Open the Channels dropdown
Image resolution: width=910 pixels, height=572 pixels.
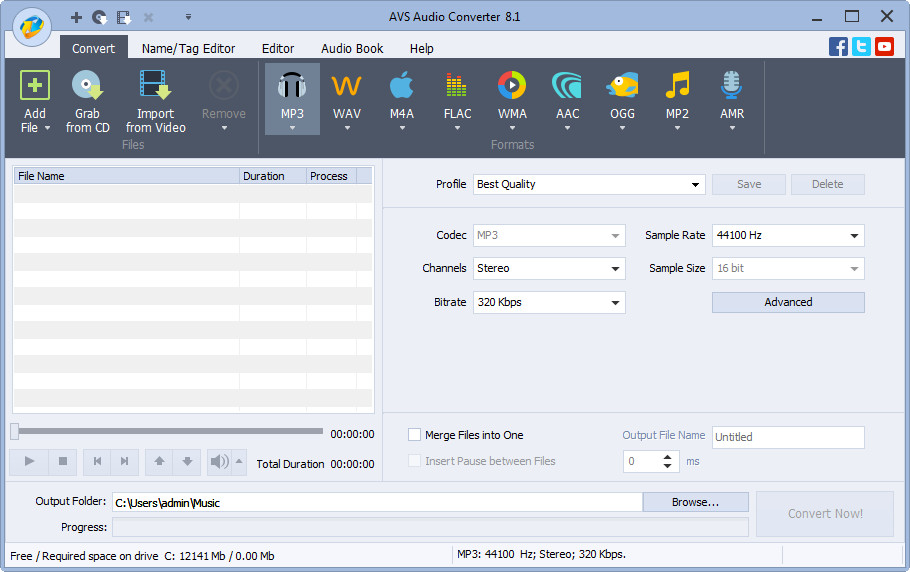pyautogui.click(x=615, y=269)
